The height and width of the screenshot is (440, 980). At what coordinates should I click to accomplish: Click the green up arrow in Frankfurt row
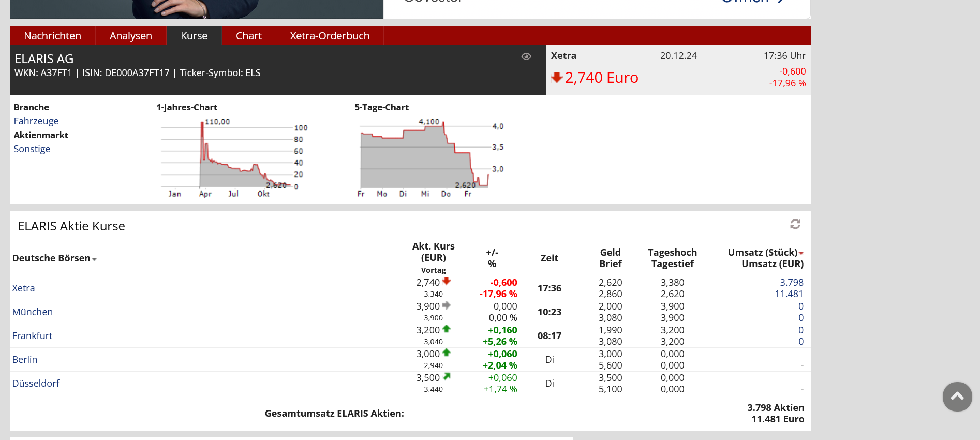(446, 329)
